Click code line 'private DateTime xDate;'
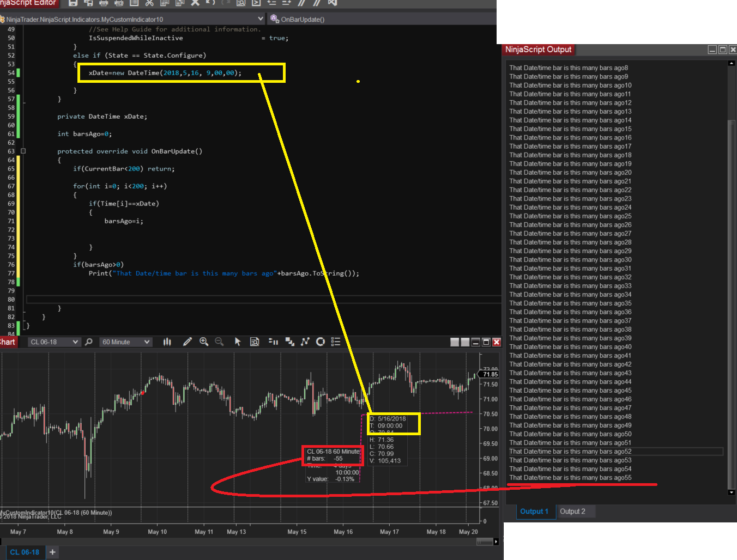This screenshot has height=560, width=737. pos(102,117)
